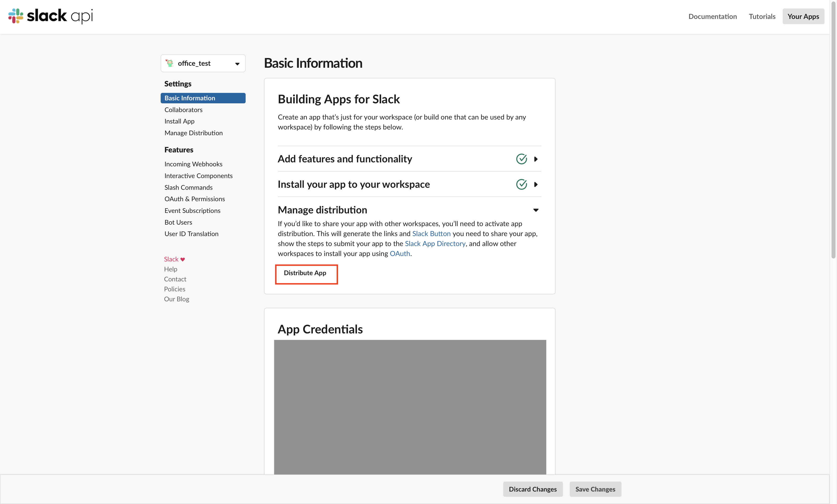Click the Distribute App button

click(305, 273)
